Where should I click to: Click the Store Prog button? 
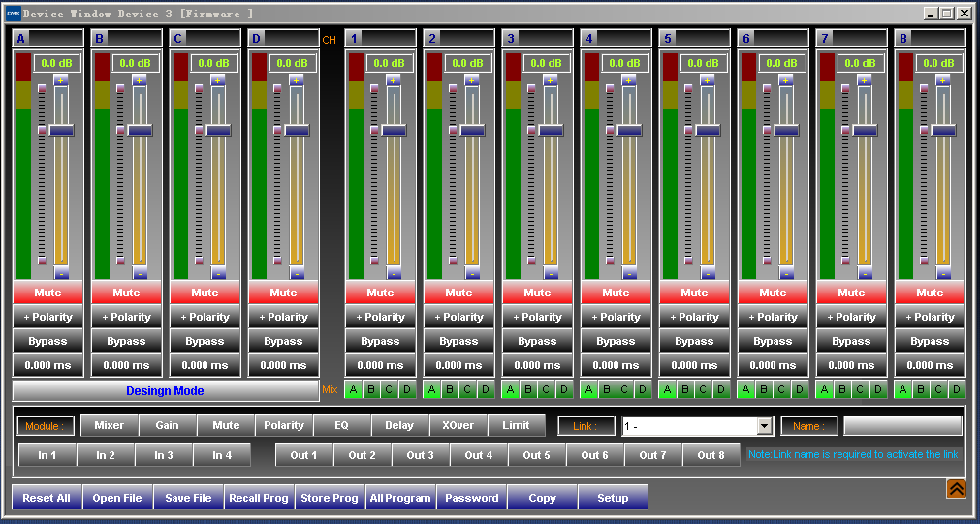click(x=330, y=498)
